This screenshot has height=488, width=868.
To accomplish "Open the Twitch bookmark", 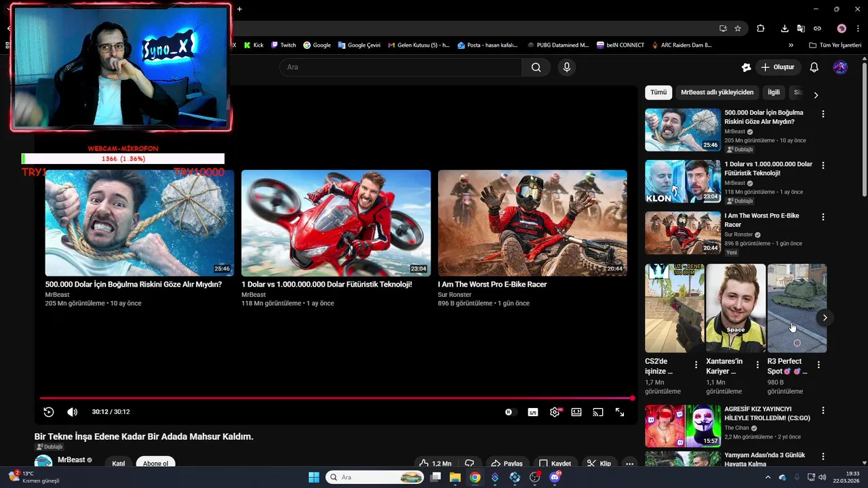I will coord(283,45).
